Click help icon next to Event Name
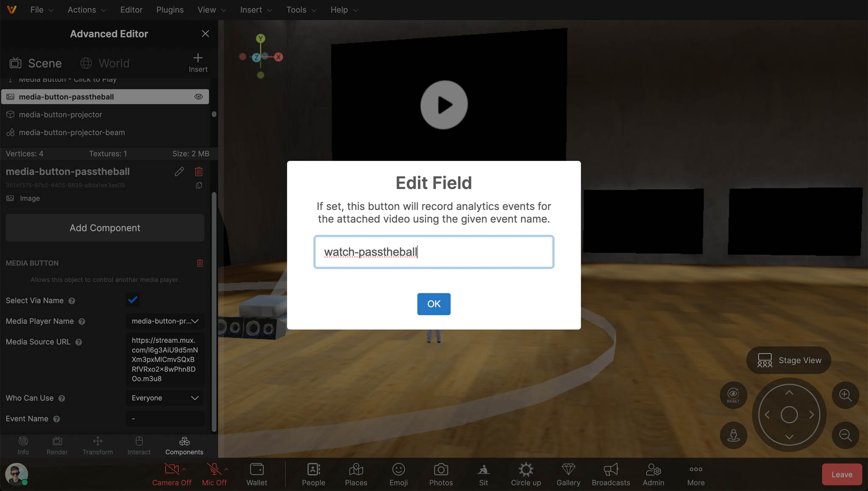The image size is (868, 491). 56,419
